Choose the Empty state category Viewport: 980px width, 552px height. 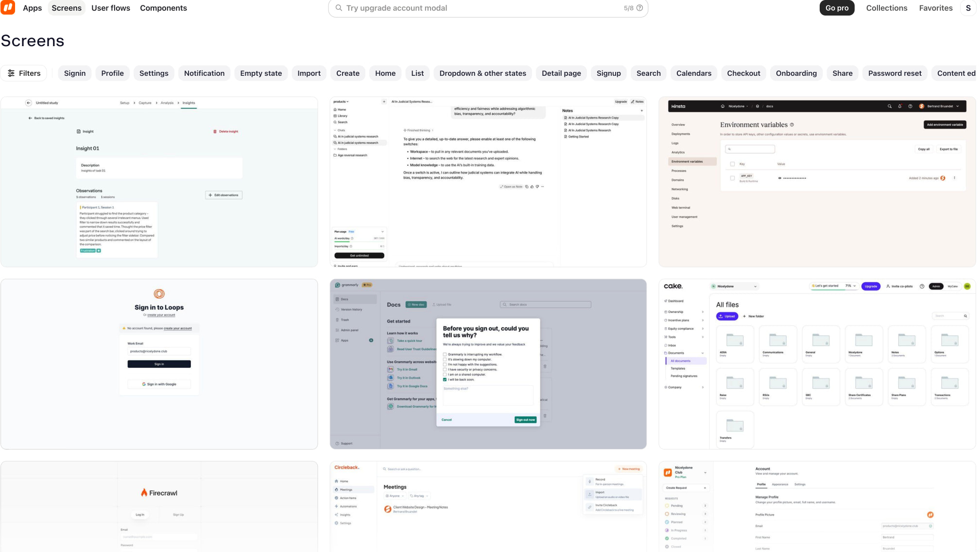pos(261,73)
